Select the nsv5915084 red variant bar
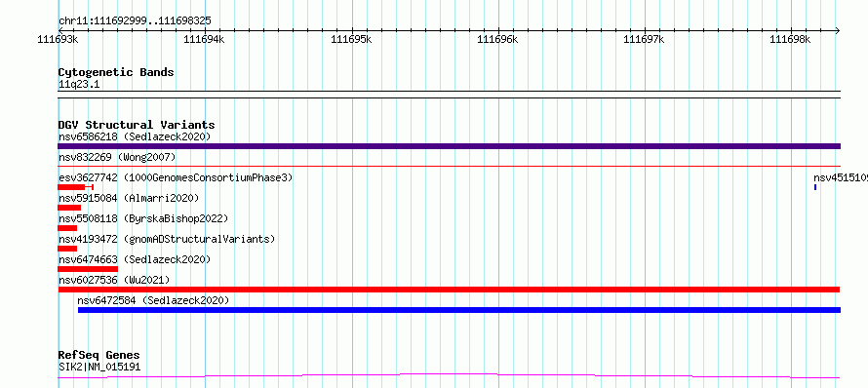 [69, 208]
